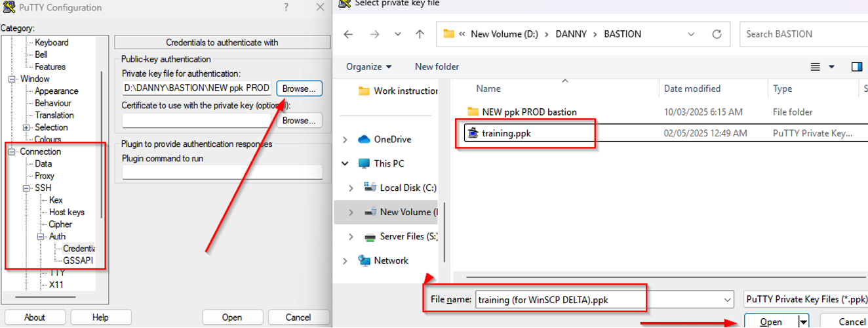868x328 pixels.
Task: Click the Back arrow in file dialog
Action: pyautogui.click(x=348, y=34)
